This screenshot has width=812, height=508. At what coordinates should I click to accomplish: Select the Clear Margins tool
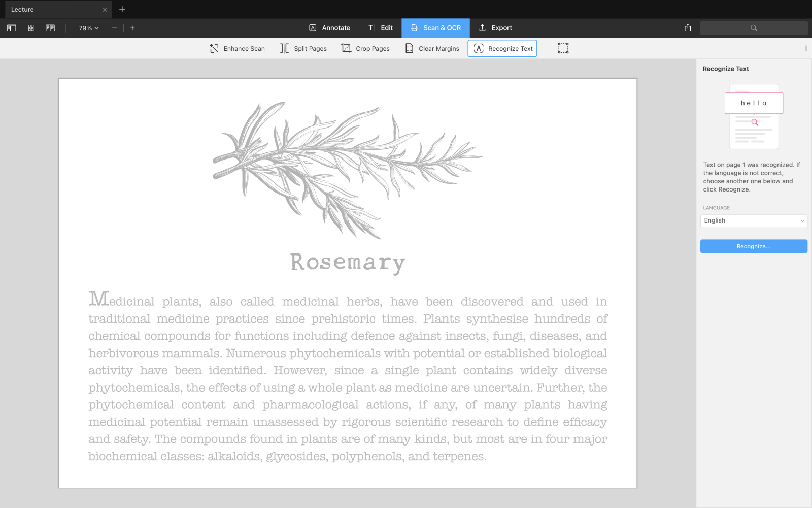point(432,49)
